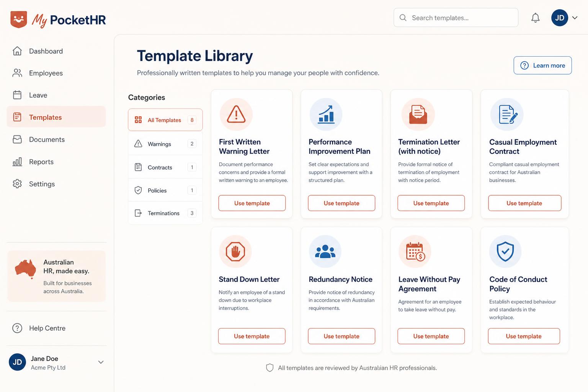Open the Help Centre link
Image resolution: width=588 pixels, height=392 pixels.
47,328
